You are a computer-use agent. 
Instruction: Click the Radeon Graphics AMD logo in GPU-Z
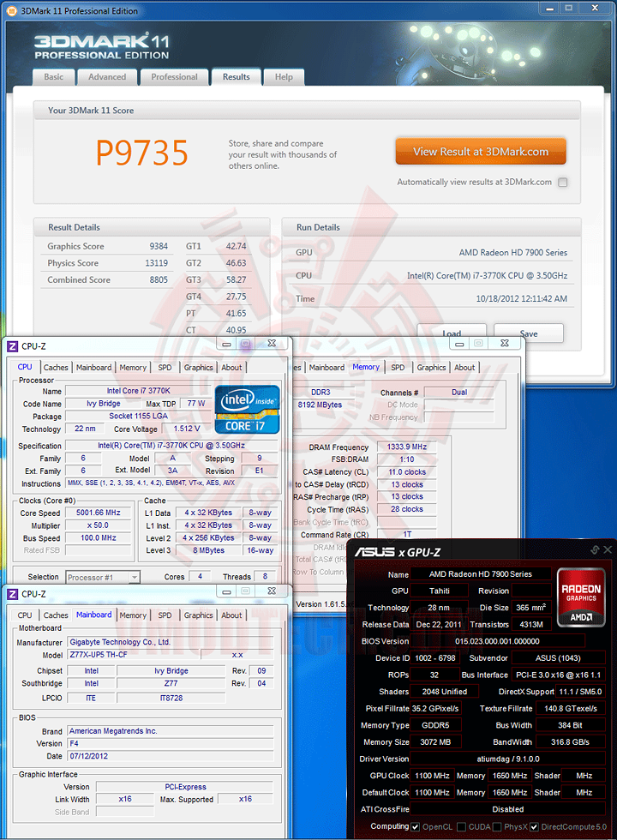[x=581, y=597]
